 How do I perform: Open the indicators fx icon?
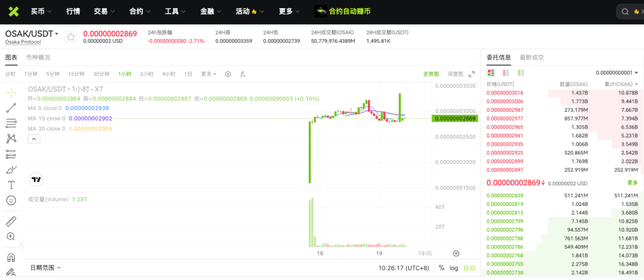(243, 74)
